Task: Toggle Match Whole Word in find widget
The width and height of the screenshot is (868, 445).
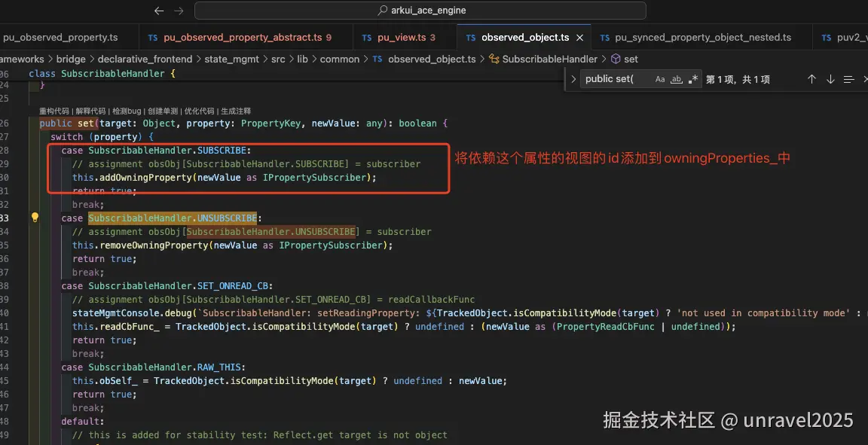Action: click(x=677, y=79)
